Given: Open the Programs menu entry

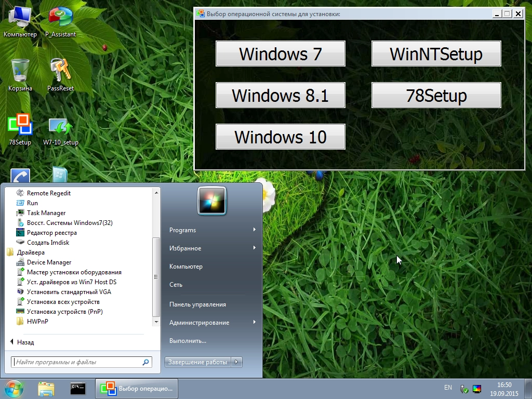Looking at the screenshot, I should (182, 230).
